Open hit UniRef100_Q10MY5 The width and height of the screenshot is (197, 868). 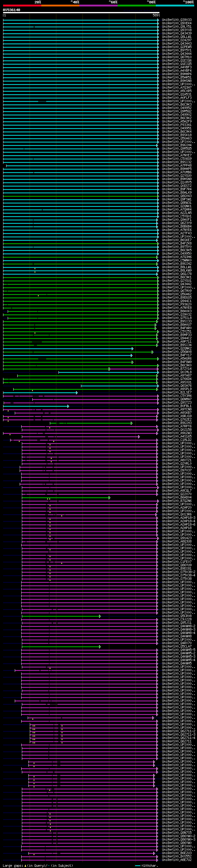(x=177, y=182)
